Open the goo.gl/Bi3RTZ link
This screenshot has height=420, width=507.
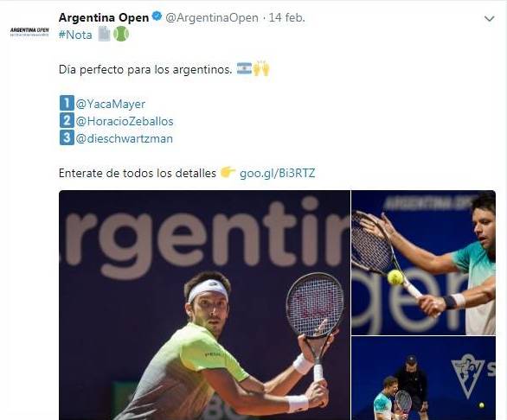[277, 174]
